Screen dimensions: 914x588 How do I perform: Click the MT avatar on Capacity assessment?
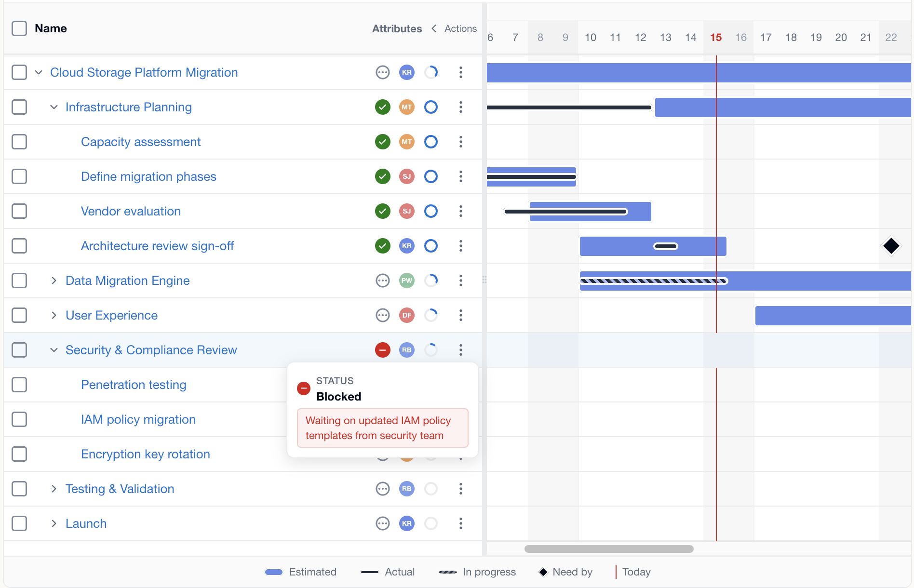[406, 142]
